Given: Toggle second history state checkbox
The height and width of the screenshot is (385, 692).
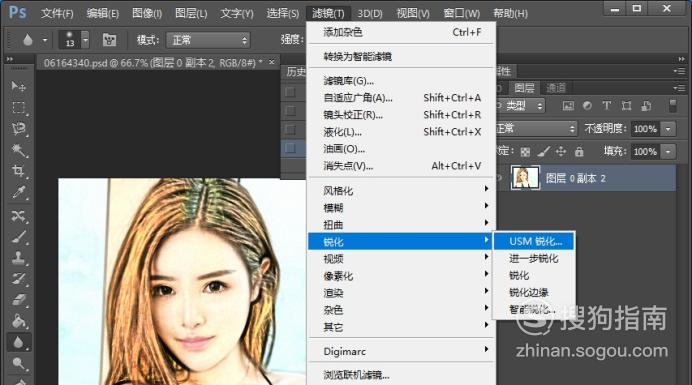Looking at the screenshot, I should click(x=290, y=110).
